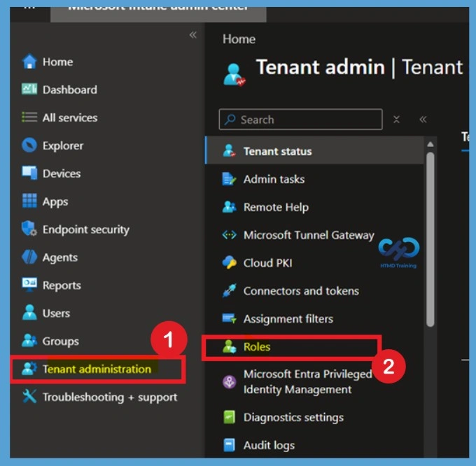Go to Apps in the sidebar

click(55, 202)
